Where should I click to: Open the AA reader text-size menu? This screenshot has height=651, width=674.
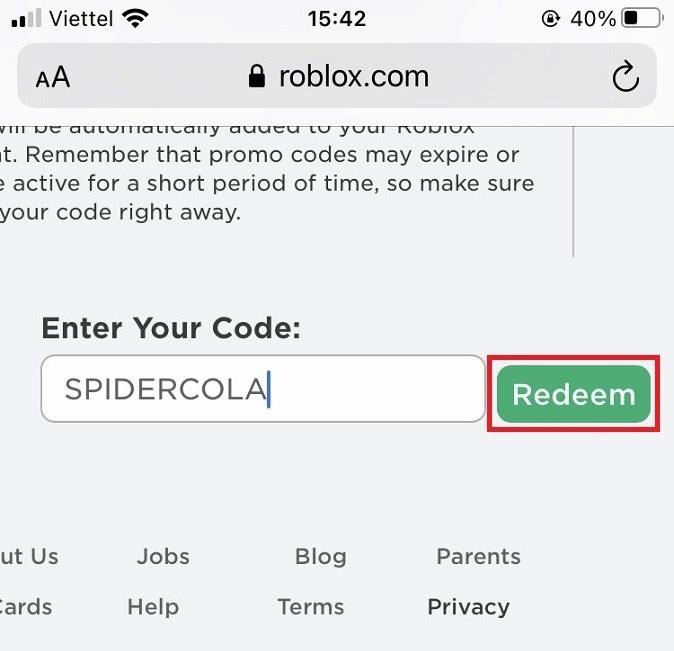[53, 77]
